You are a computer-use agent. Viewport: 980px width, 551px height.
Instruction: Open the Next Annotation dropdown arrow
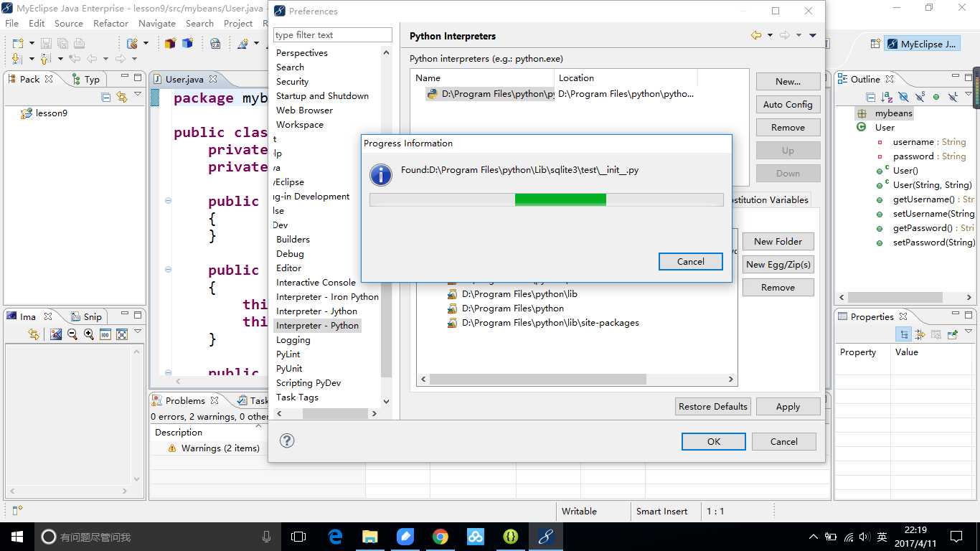(32, 59)
